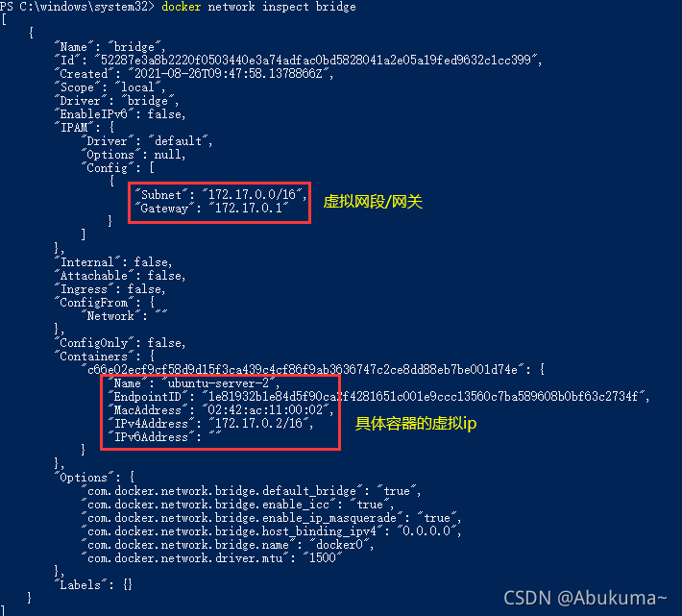This screenshot has width=682, height=616.
Task: Click the Created timestamp value
Action: coord(229,74)
